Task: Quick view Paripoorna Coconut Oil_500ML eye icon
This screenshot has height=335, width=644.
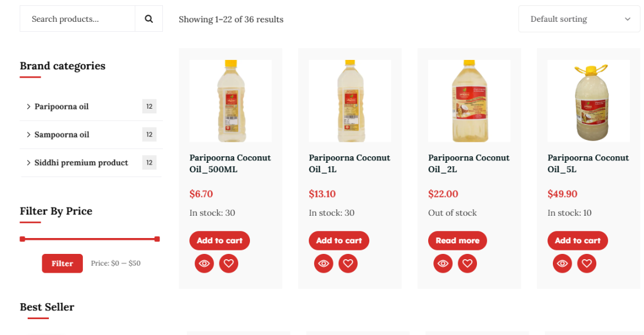Action: click(204, 263)
